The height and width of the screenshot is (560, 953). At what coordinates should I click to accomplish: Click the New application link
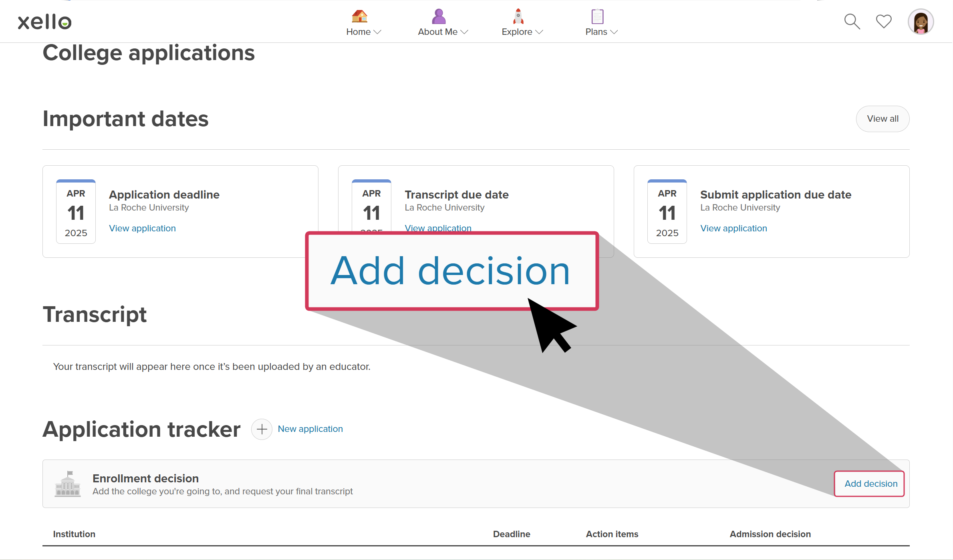tap(310, 429)
